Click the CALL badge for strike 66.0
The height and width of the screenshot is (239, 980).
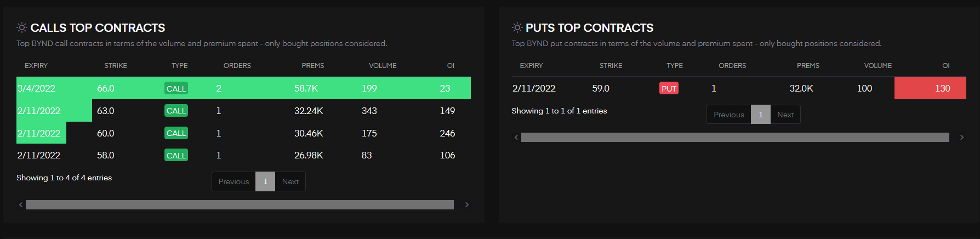coord(176,88)
